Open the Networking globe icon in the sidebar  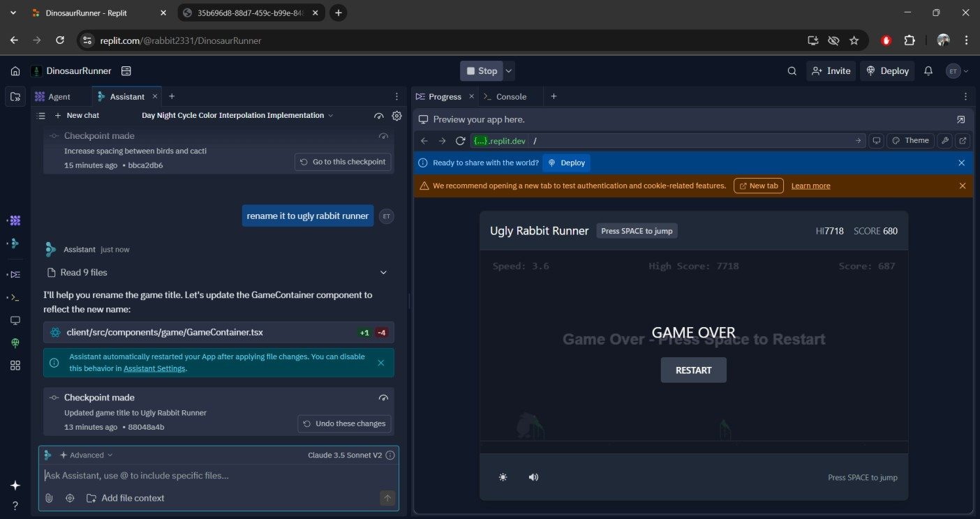coord(15,343)
